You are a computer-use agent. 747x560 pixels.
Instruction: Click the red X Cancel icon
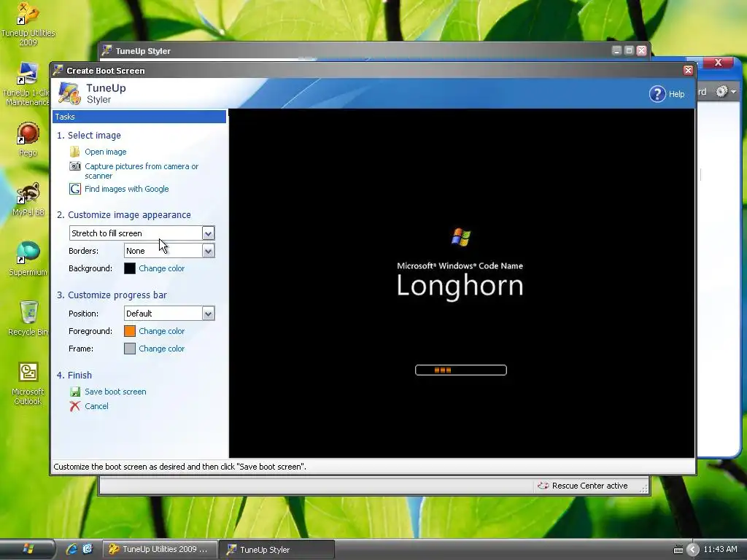75,406
